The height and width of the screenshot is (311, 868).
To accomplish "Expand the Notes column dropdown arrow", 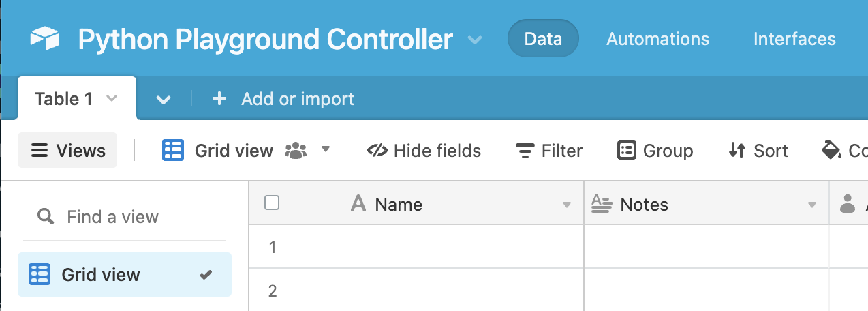I will (x=811, y=205).
